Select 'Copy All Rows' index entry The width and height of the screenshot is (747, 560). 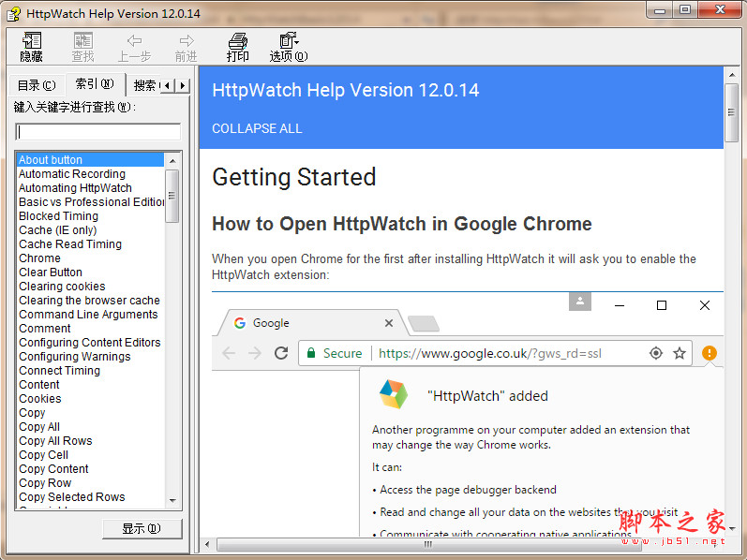[55, 440]
